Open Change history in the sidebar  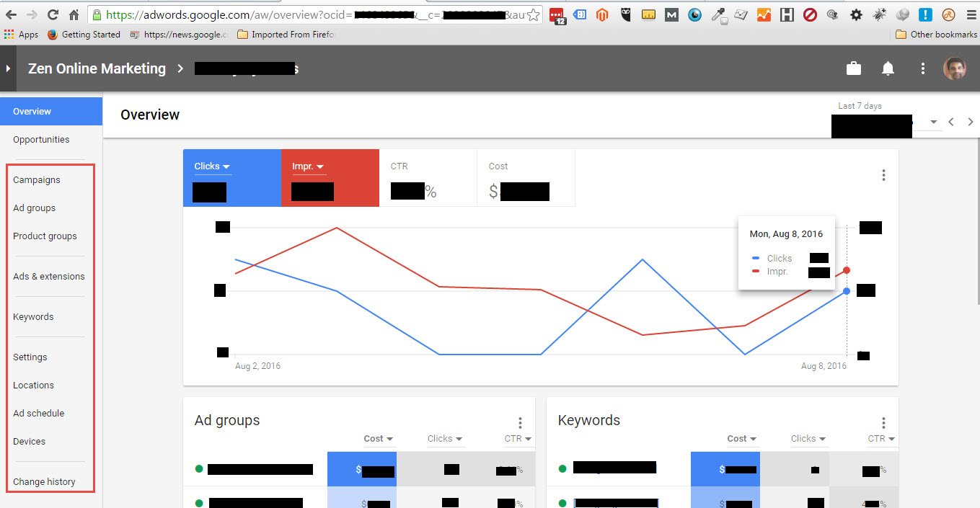point(44,481)
